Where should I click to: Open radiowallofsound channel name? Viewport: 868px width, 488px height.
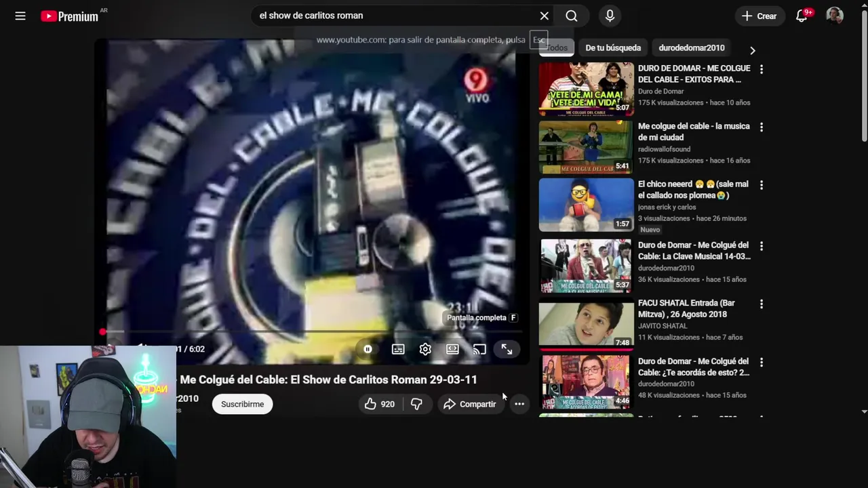(664, 149)
